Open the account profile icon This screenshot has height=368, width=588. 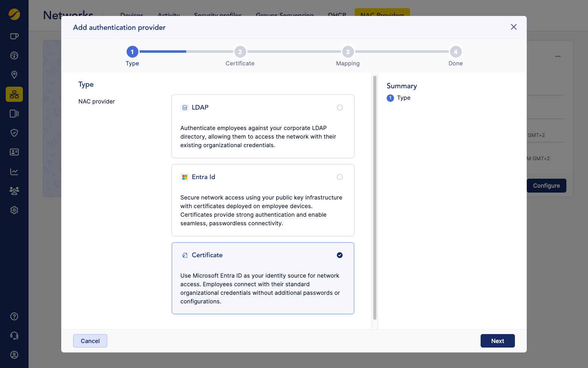(x=14, y=355)
